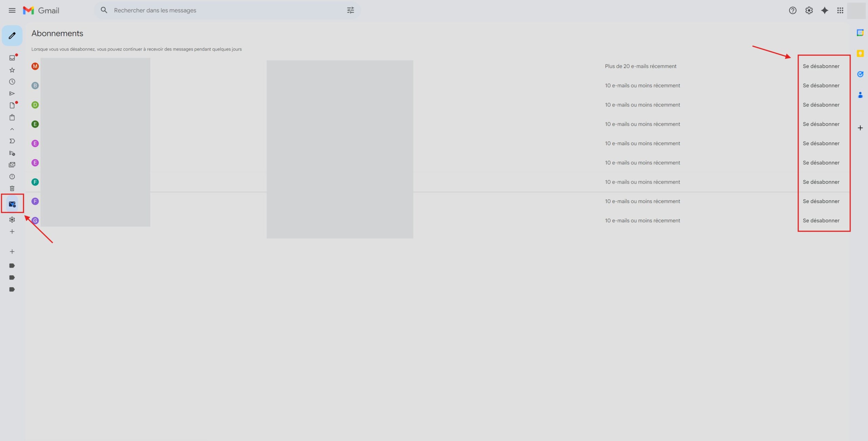Collapse the expanded sidebar section
Viewport: 868px width, 441px height.
point(12,129)
